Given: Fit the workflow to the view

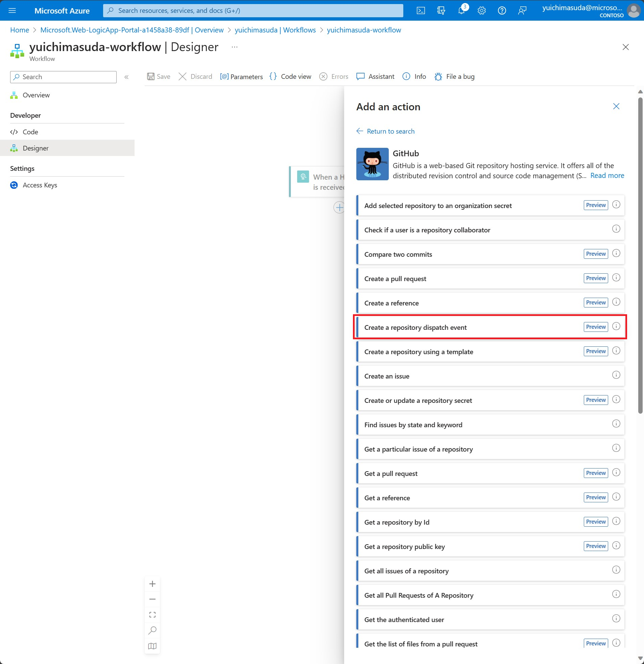Looking at the screenshot, I should click(152, 615).
